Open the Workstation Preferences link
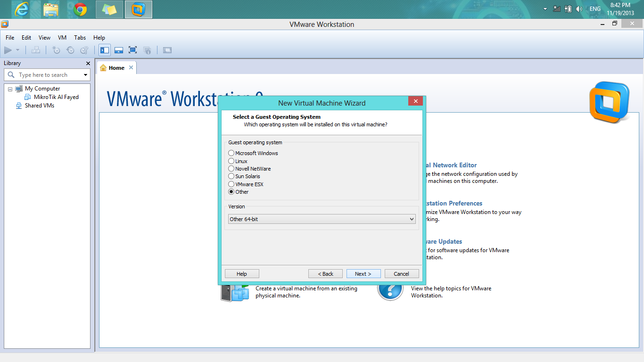This screenshot has width=644, height=362. (454, 204)
